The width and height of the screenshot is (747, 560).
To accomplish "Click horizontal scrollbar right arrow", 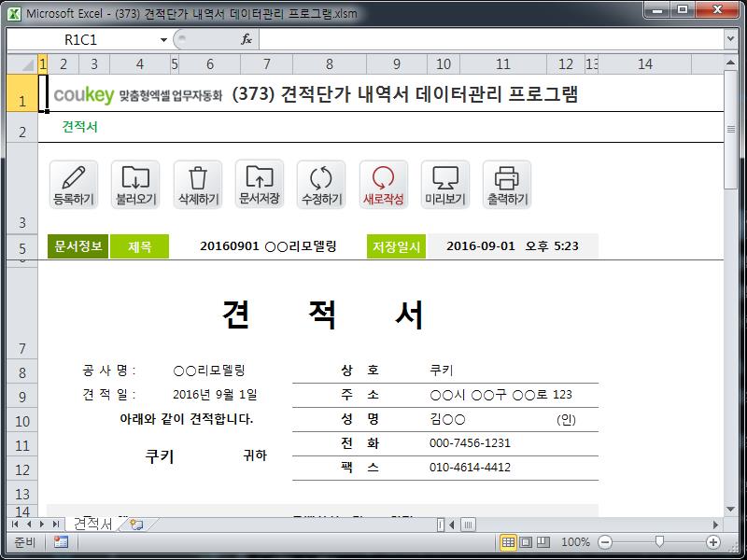I will coord(715,525).
